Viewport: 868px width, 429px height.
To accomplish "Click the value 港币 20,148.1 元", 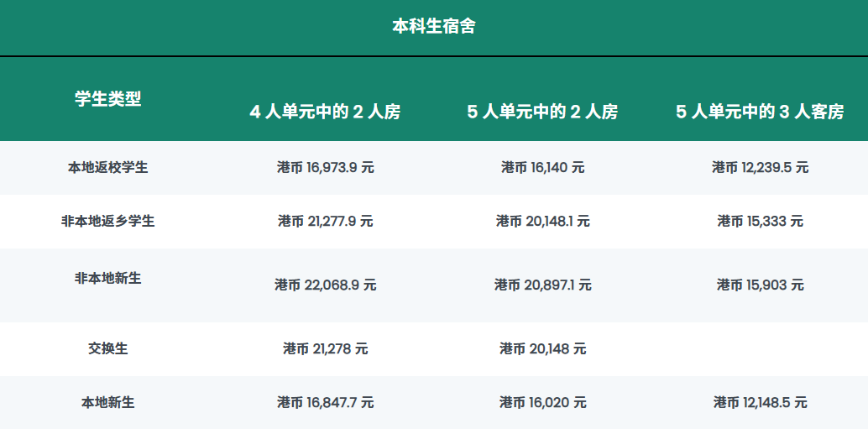I will [542, 221].
